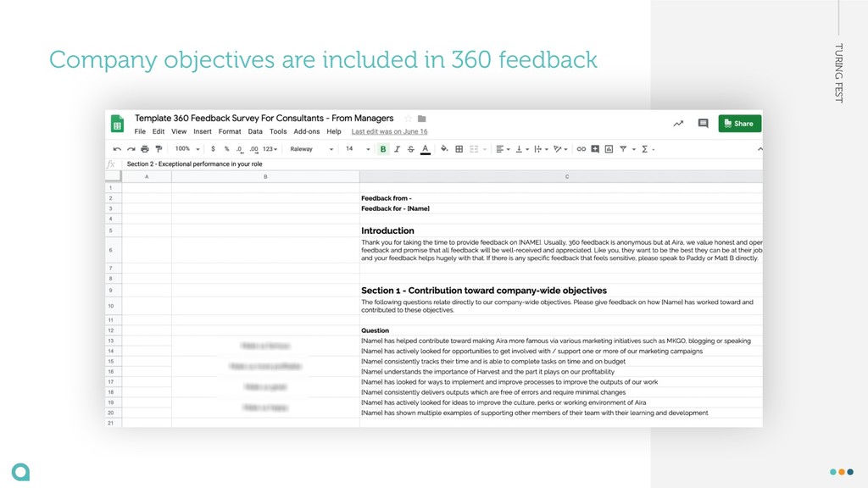Select column B header

pos(265,176)
